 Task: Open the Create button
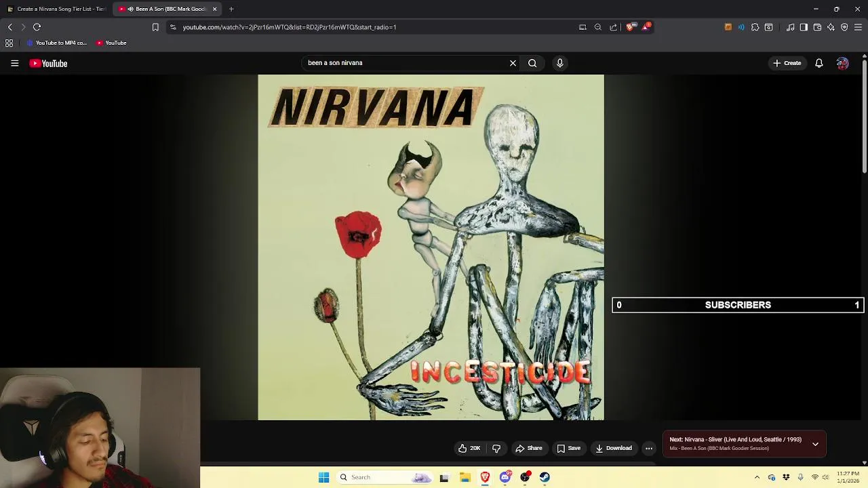coord(787,63)
